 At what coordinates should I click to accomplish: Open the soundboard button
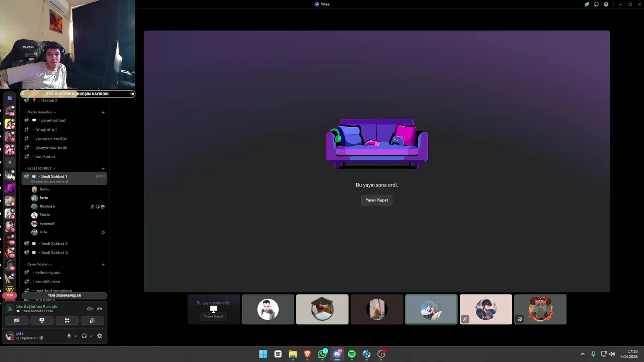click(92, 320)
